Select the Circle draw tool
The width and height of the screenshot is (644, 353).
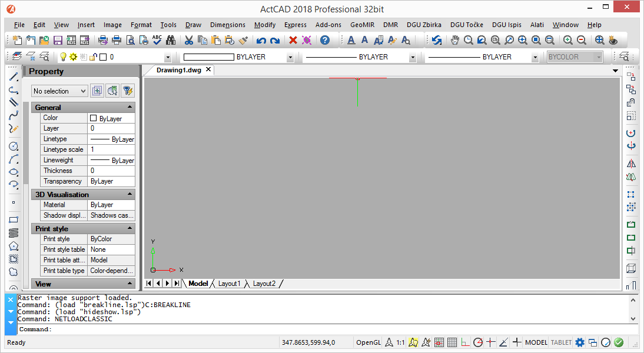(x=14, y=146)
